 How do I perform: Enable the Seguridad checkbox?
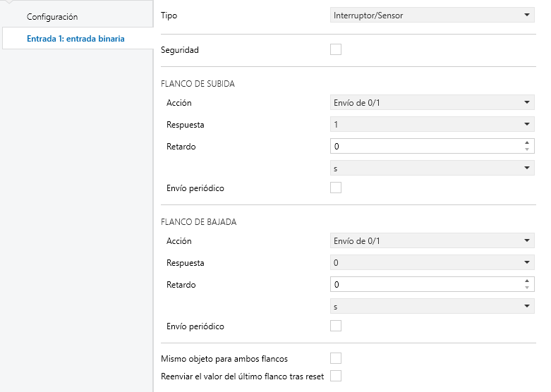pos(336,49)
